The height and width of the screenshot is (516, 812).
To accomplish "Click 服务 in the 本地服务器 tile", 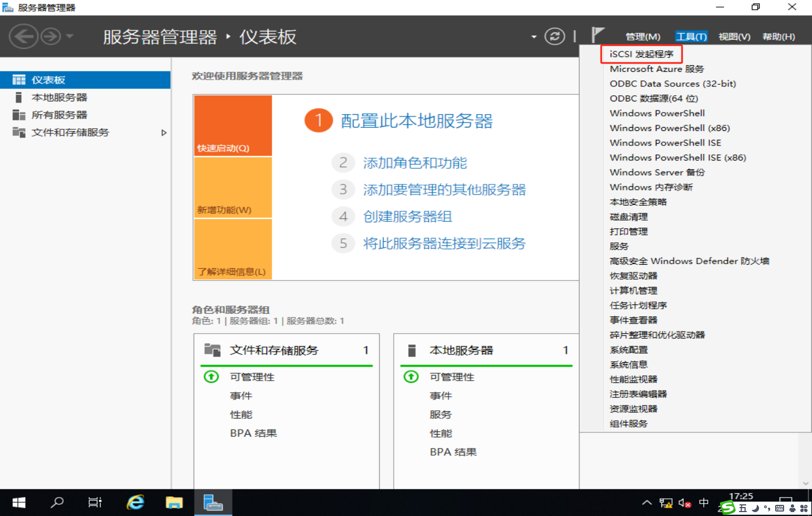I will [x=441, y=415].
